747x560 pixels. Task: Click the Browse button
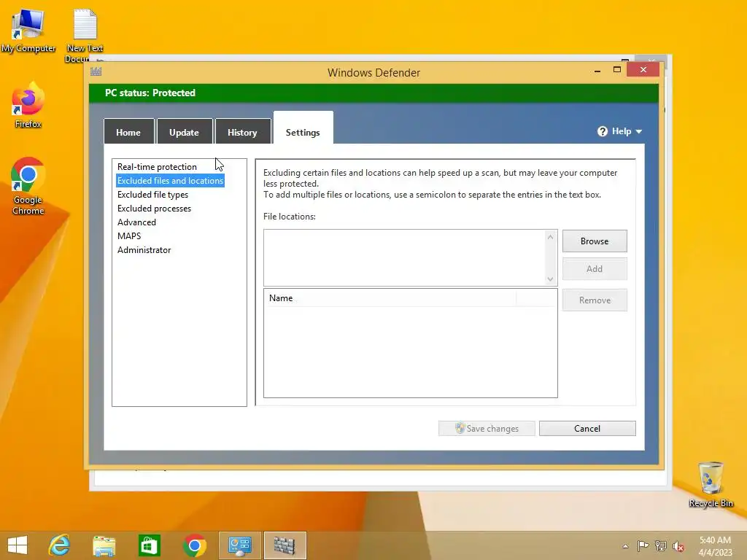coord(595,241)
